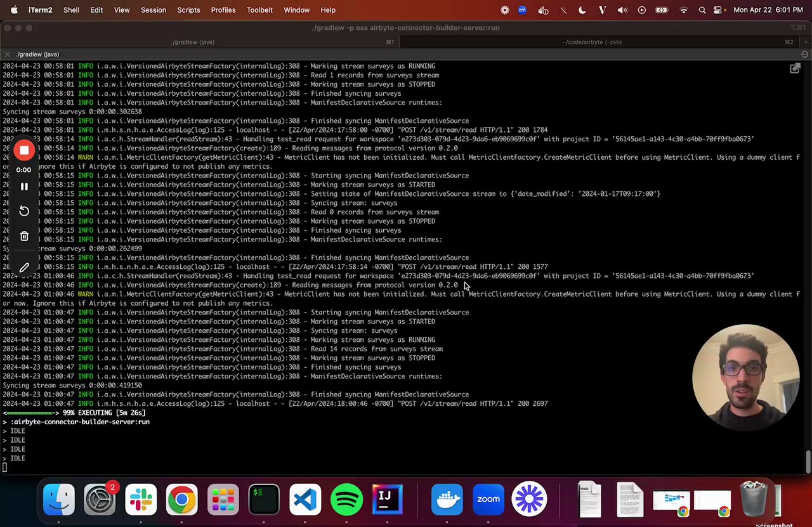Click the open-in-window icon in terminal corner

pos(795,68)
